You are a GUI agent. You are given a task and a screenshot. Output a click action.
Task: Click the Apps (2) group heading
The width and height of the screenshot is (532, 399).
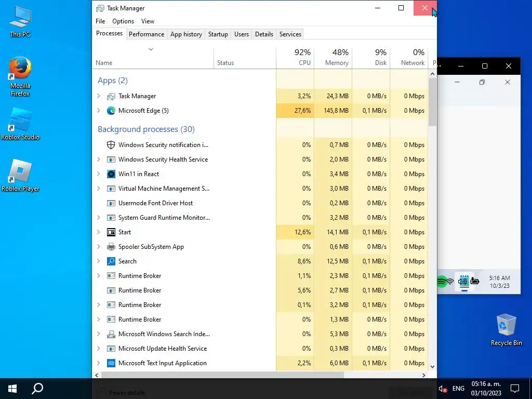pos(113,81)
